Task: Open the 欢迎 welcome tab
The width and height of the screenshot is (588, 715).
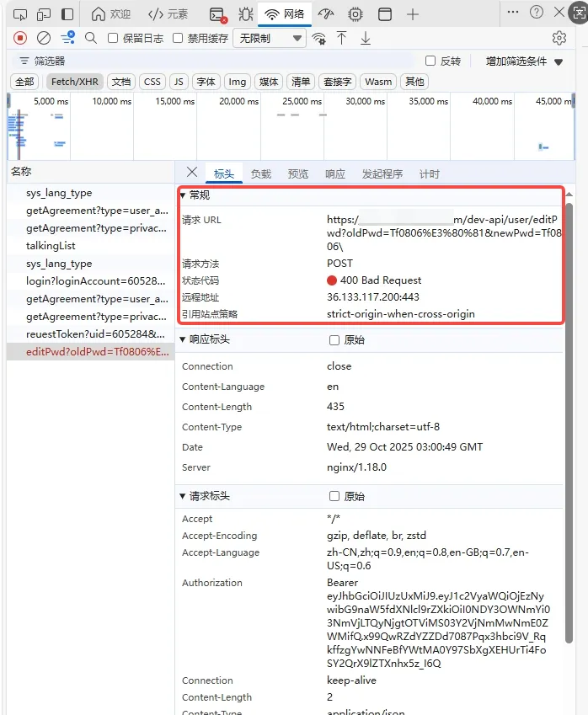Action: 111,14
